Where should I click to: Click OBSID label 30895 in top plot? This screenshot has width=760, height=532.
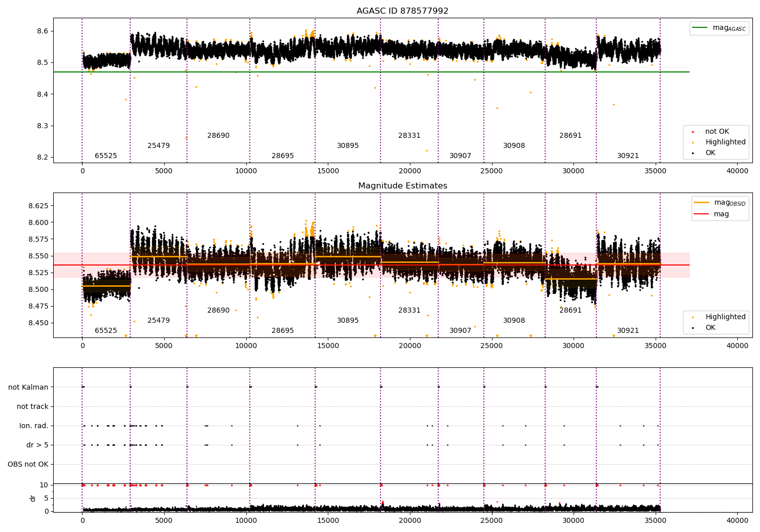point(348,146)
